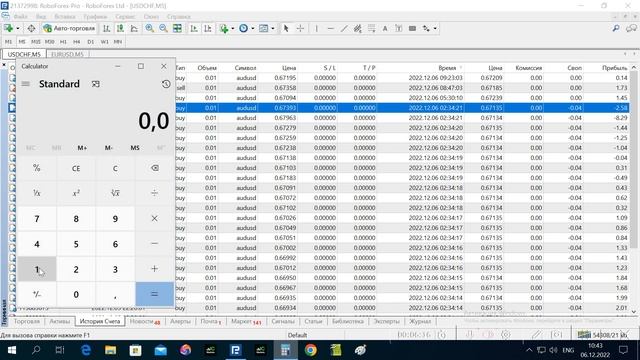Select the text label tool

[399, 28]
